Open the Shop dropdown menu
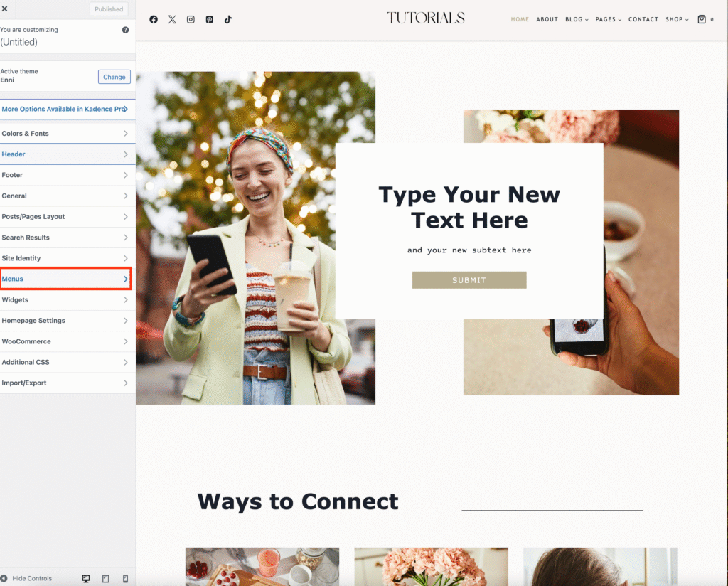This screenshot has height=586, width=728. click(x=677, y=20)
